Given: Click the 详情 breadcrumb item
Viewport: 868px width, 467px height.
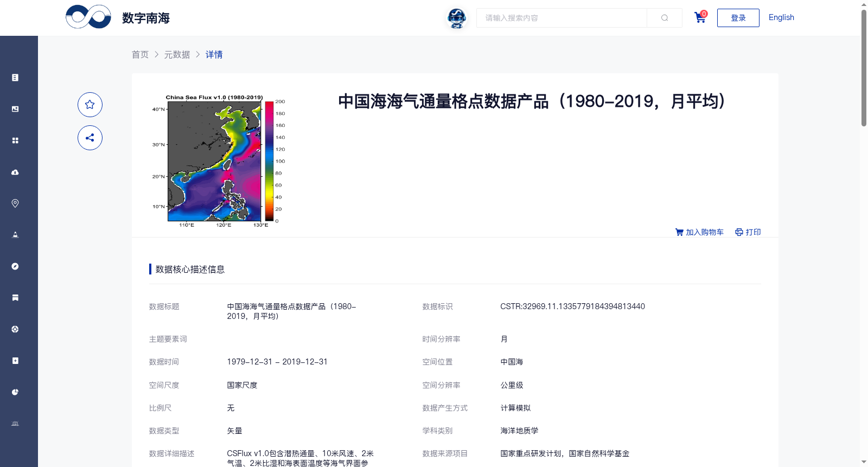Looking at the screenshot, I should click(214, 55).
